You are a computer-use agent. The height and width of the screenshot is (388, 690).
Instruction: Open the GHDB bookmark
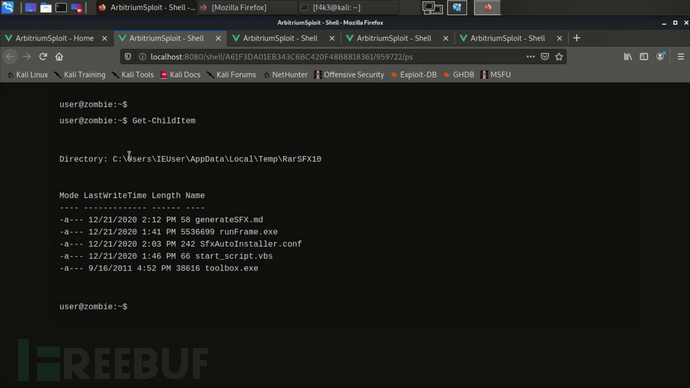[x=459, y=75]
